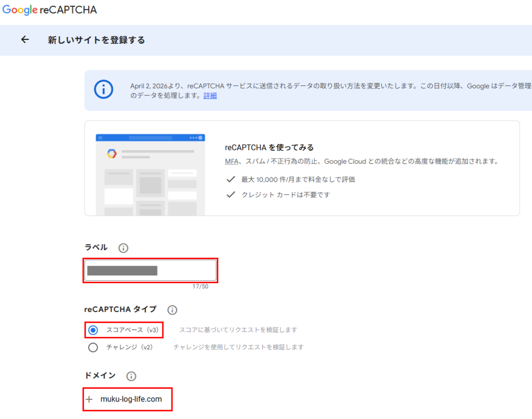Select the スコアベース (v3) radio button
The width and height of the screenshot is (532, 419).
click(93, 330)
